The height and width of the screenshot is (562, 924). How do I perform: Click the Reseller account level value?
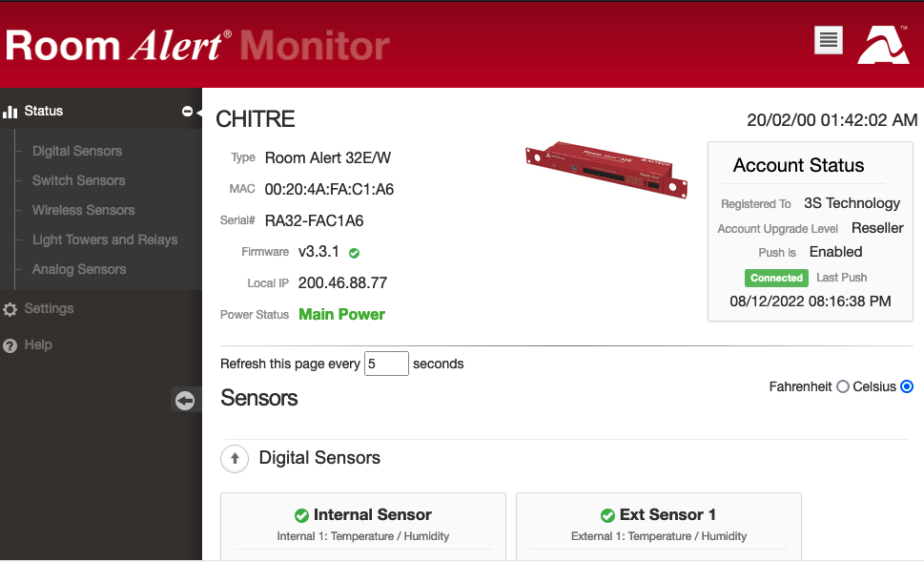click(x=877, y=228)
